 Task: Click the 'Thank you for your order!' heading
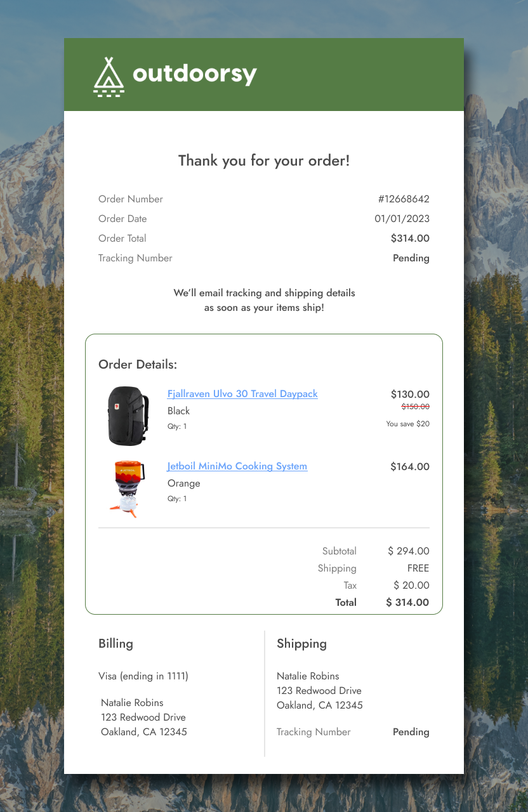(263, 160)
